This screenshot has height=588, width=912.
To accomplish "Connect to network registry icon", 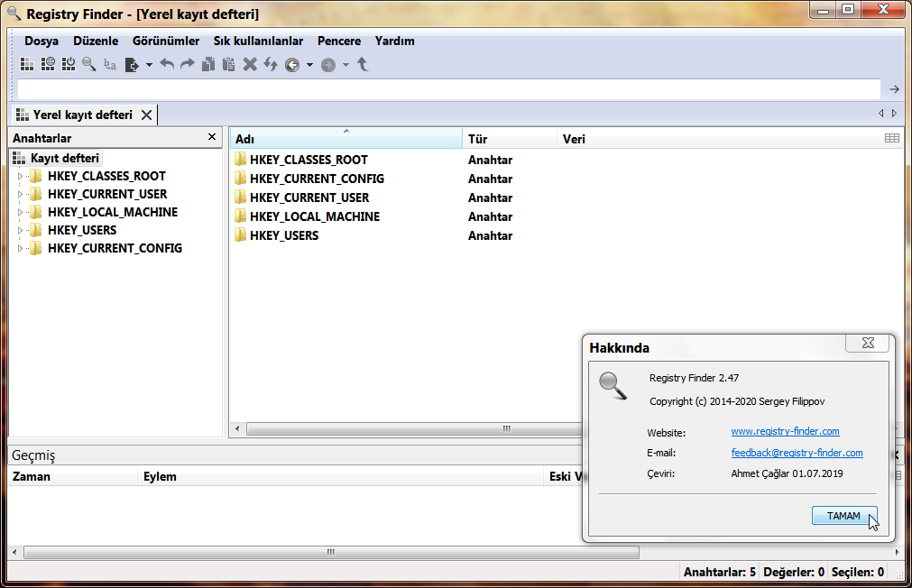I will (x=48, y=65).
